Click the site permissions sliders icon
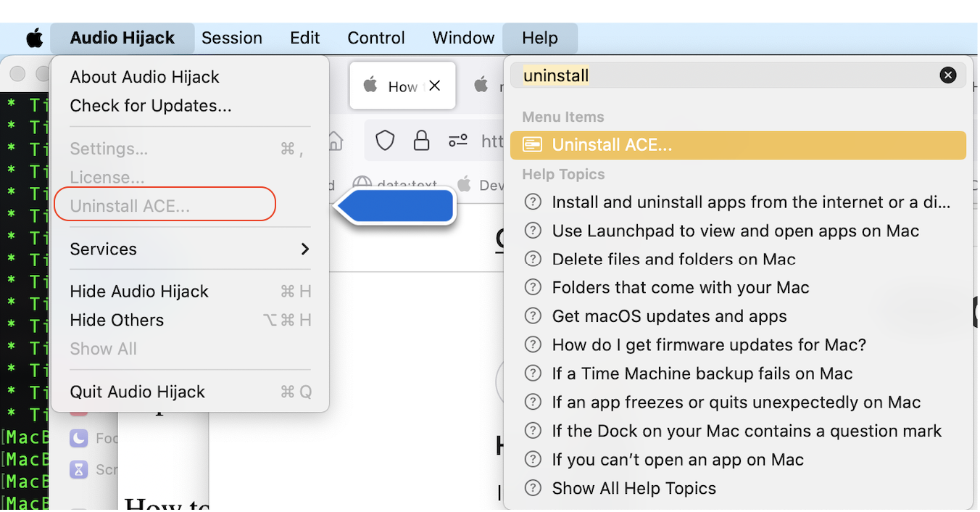This screenshot has height=512, width=980. coord(457,141)
